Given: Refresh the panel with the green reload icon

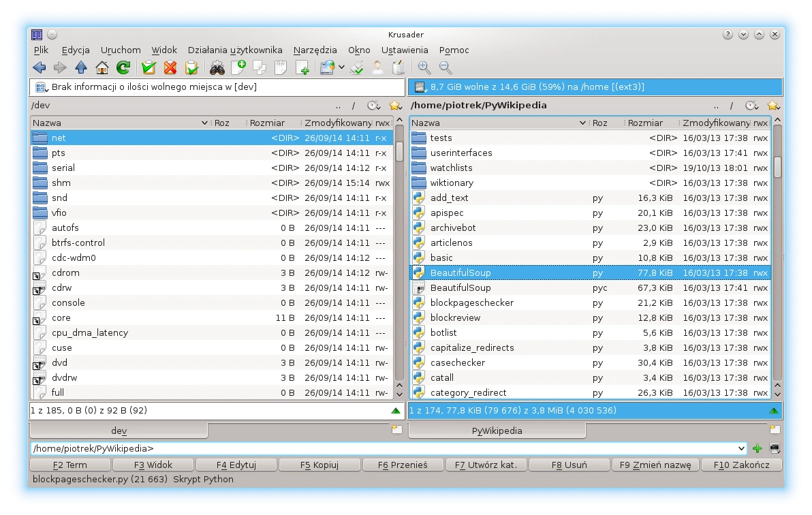Looking at the screenshot, I should tap(123, 67).
